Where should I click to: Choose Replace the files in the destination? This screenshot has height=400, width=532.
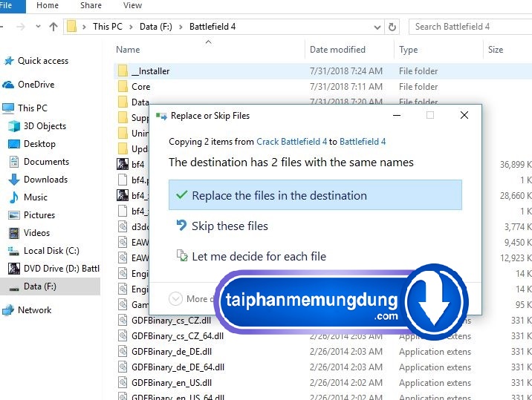(315, 195)
